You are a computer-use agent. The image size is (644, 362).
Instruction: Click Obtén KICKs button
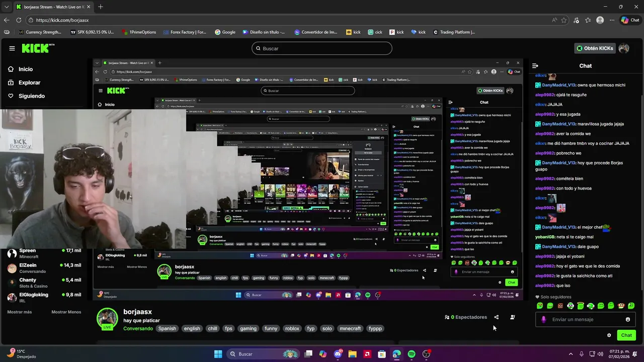[595, 48]
